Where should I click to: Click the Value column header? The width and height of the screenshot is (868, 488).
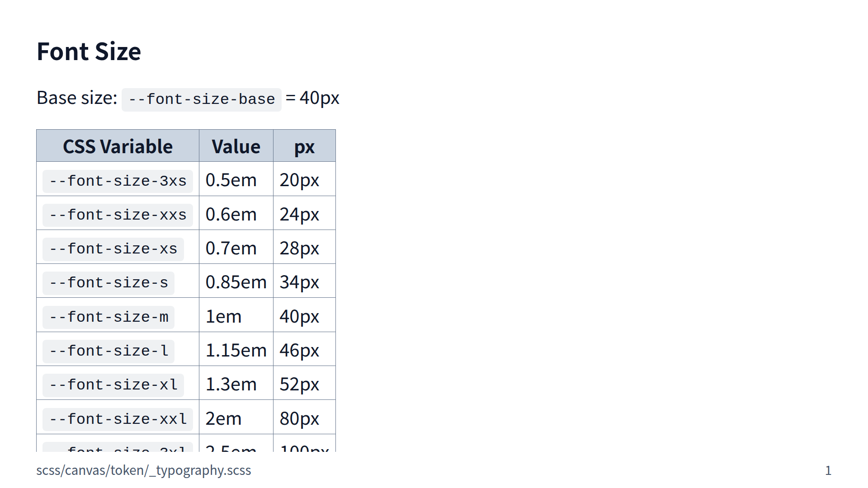[236, 146]
